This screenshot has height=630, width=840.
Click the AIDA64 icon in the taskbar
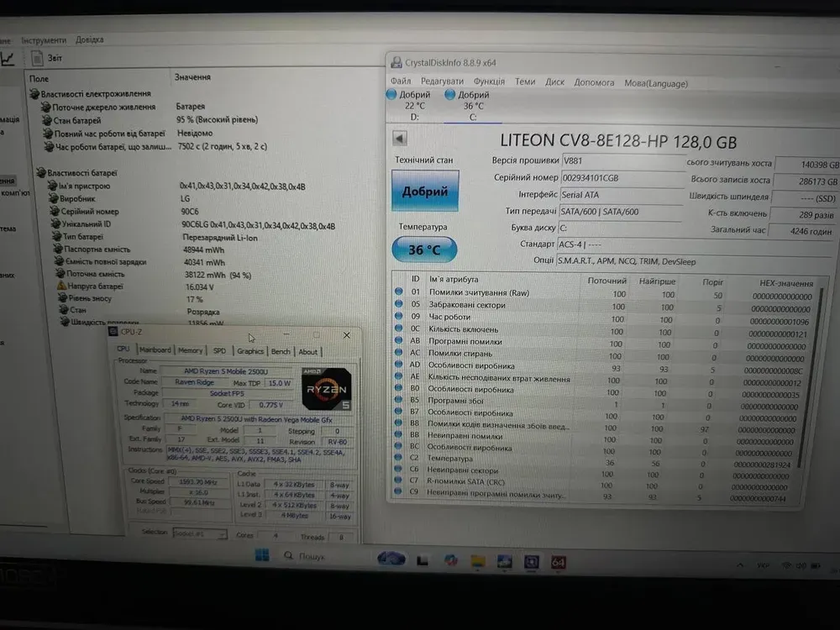point(558,562)
